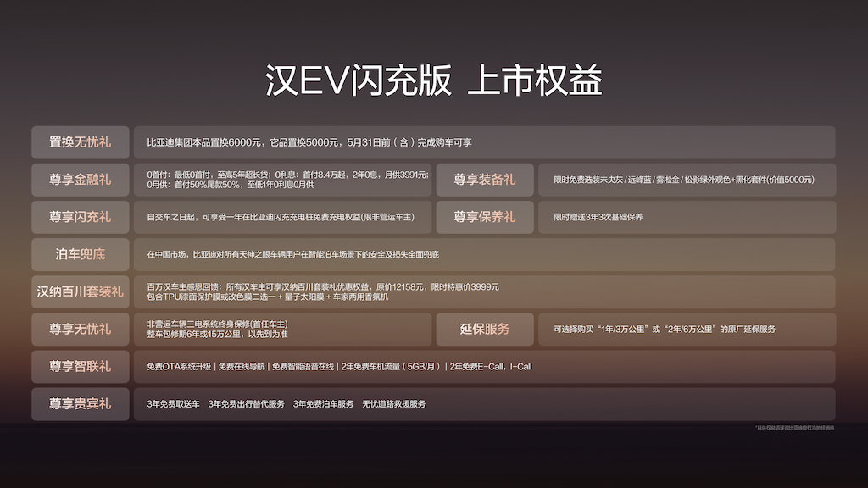Select the 限时赠送3年3次基础保养 text
Screen dimensions: 868x488
click(x=598, y=217)
